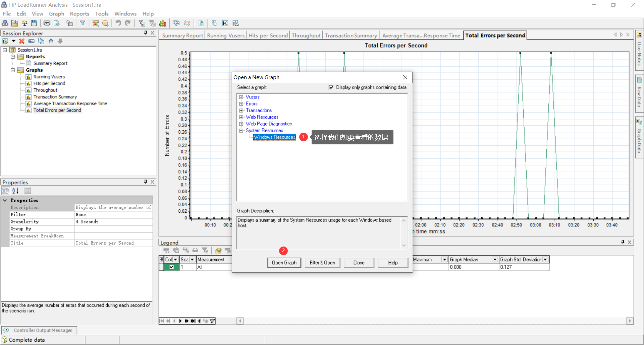Click the Rename item icon in Session Explorer
Screen dimensions: 644x345
click(32, 41)
